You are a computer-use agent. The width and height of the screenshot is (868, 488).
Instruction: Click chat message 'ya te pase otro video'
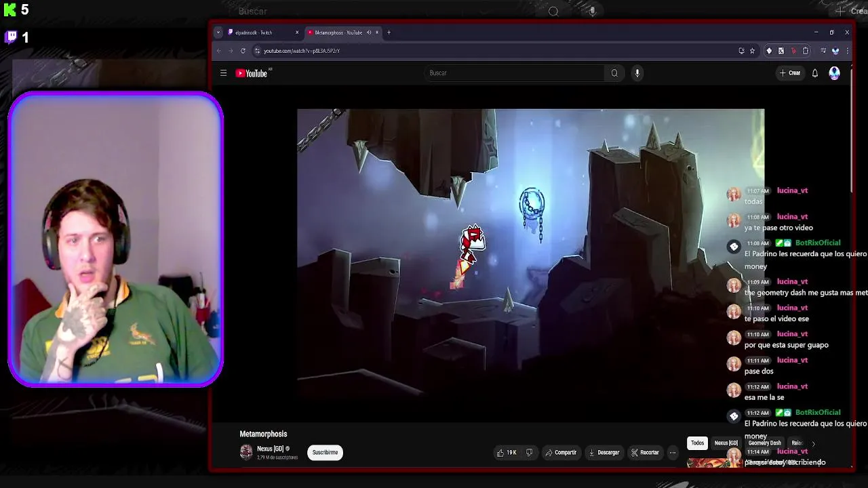pyautogui.click(x=778, y=228)
